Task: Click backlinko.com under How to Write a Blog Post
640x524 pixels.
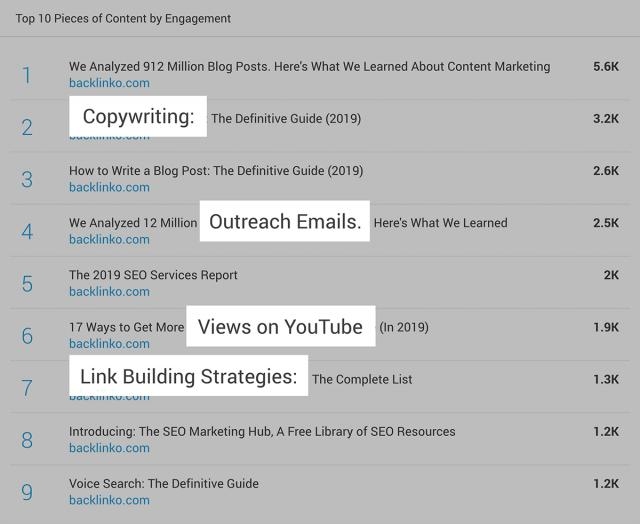Action: coord(109,187)
